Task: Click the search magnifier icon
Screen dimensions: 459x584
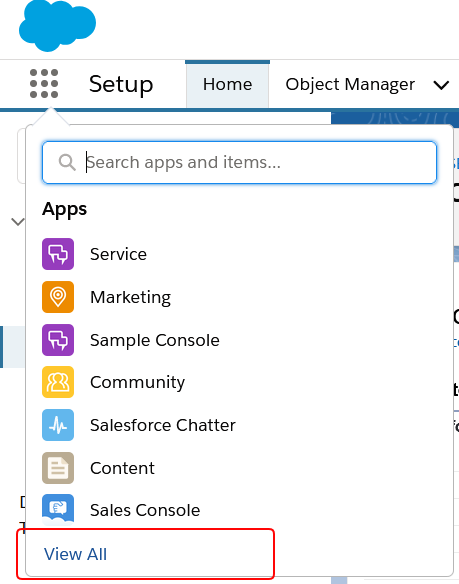Action: (67, 162)
